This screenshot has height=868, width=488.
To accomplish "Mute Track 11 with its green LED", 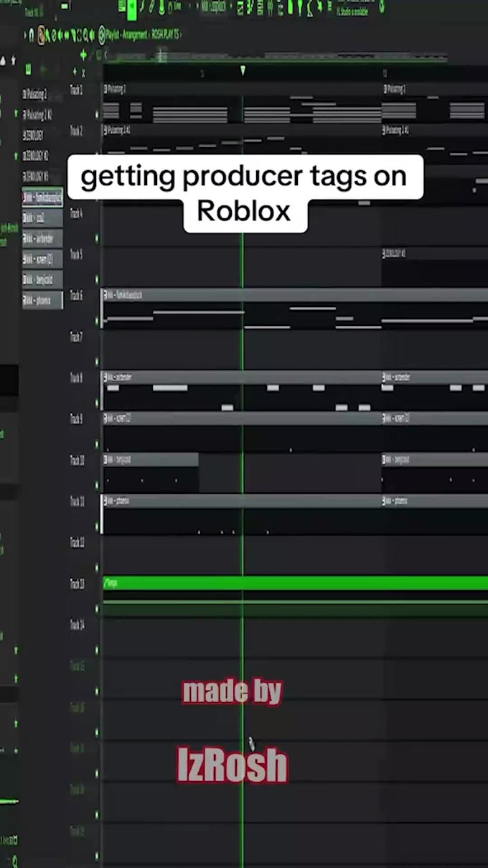I will click(x=97, y=526).
